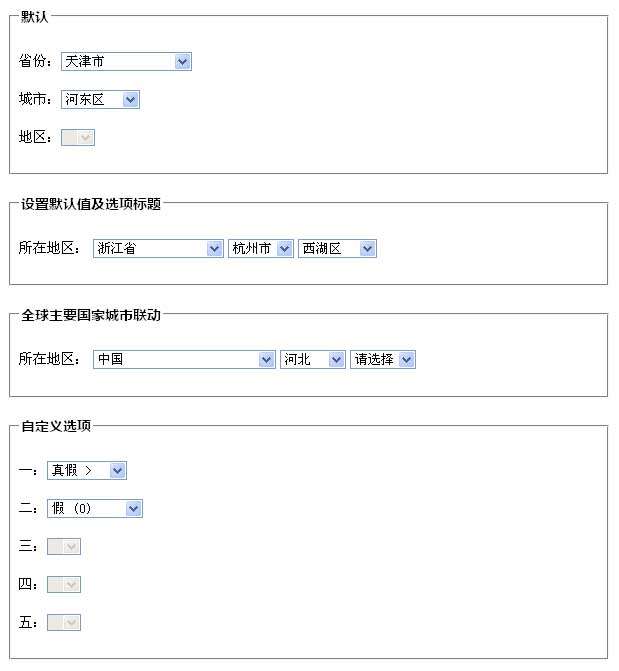
Task: Open the 省份 dropdown showing 天津市
Action: pyautogui.click(x=126, y=62)
